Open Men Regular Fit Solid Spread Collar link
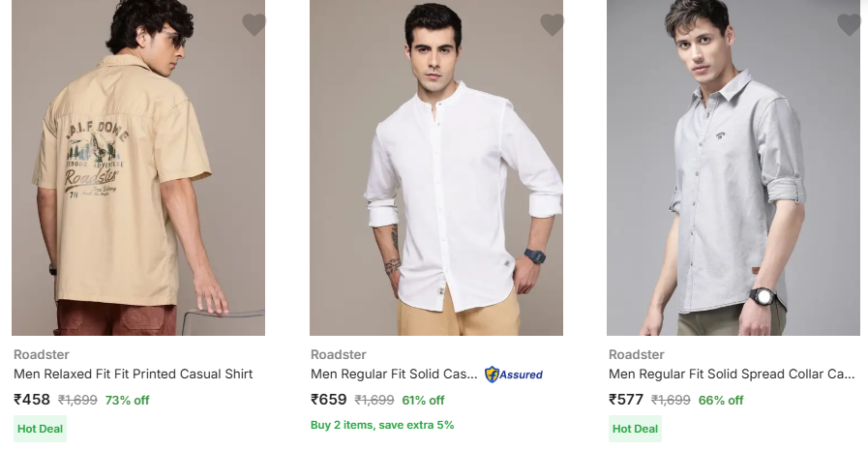Screen dimensions: 868x450 732,375
